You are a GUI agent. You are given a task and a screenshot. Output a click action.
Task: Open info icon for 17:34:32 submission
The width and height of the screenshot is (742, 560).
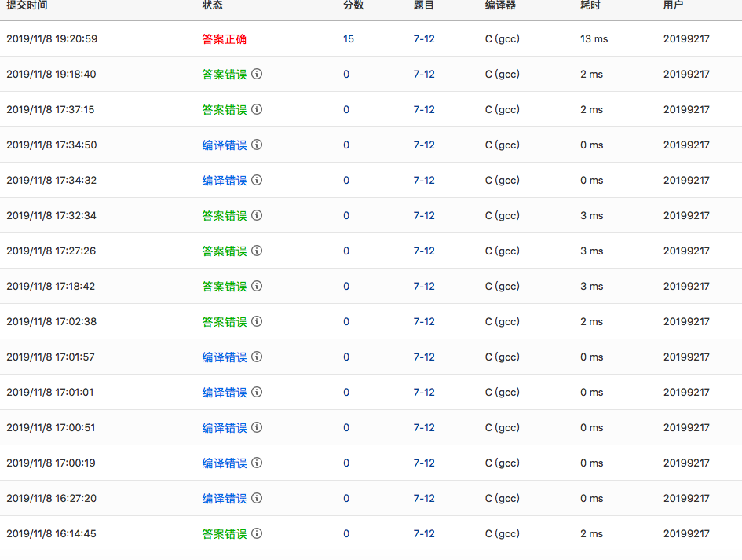257,180
